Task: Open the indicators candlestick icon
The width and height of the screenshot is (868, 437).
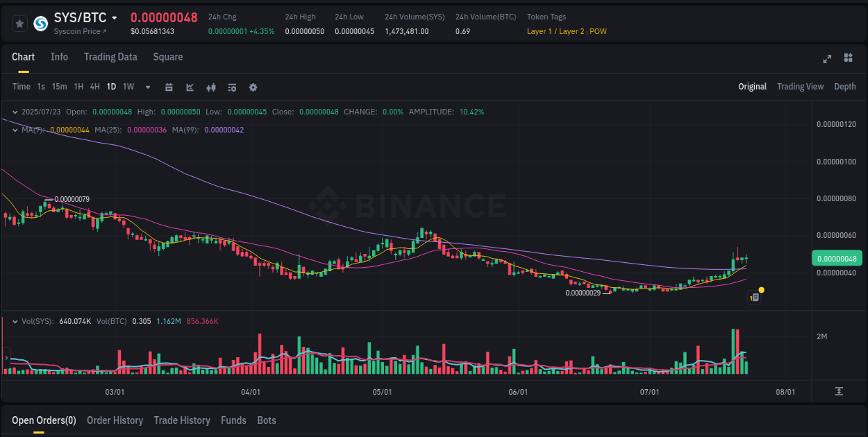Action: point(210,87)
